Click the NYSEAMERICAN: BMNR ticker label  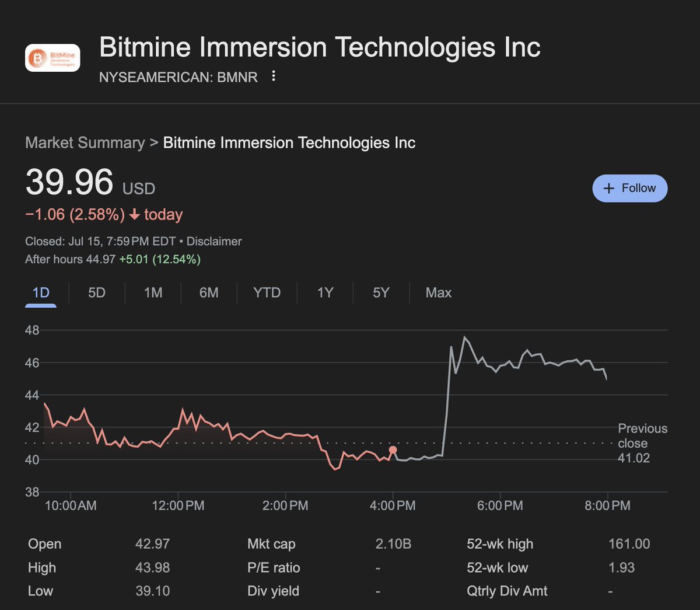178,76
